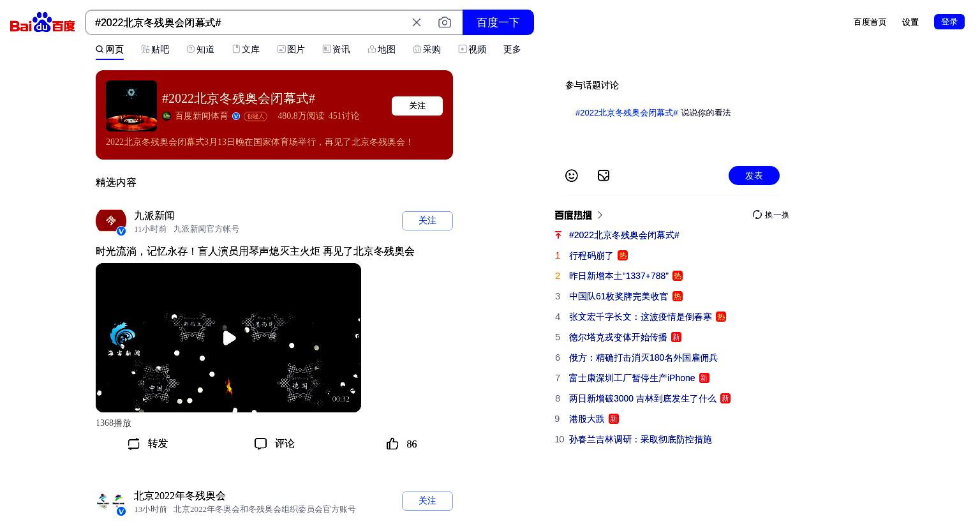The height and width of the screenshot is (526, 980).
Task: Open pinned topic #2022北京冬残奥会闭幕式# in hot list
Action: pos(624,235)
